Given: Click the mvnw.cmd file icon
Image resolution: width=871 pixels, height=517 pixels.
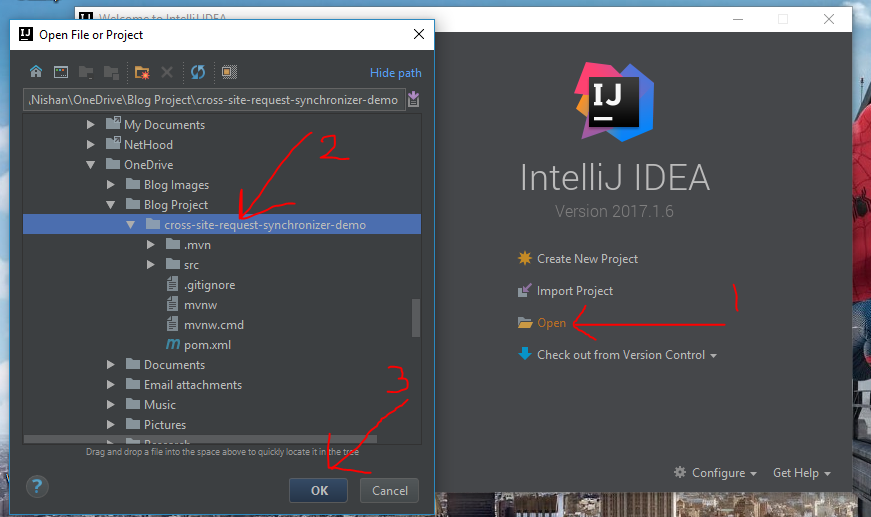Looking at the screenshot, I should coord(172,324).
